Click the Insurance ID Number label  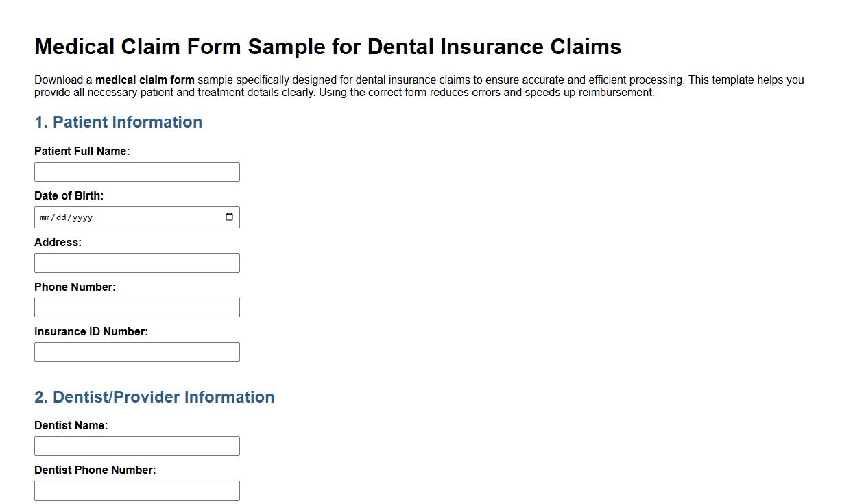coord(92,331)
